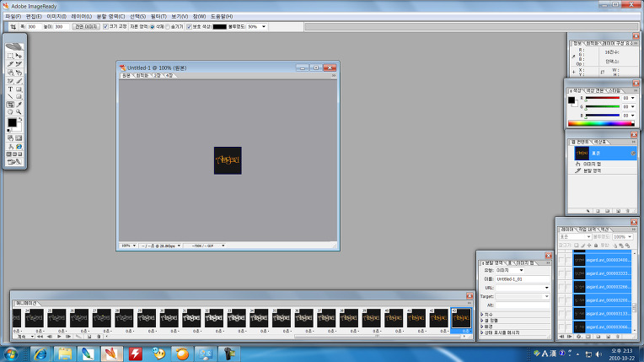Step to next animation frame
Viewport: 644px width, 362px height.
click(68, 337)
